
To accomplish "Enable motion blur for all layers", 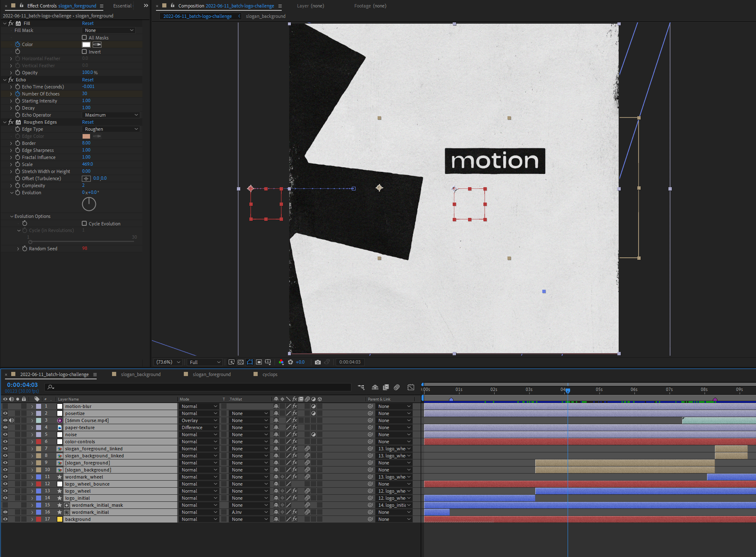I will pyautogui.click(x=397, y=387).
